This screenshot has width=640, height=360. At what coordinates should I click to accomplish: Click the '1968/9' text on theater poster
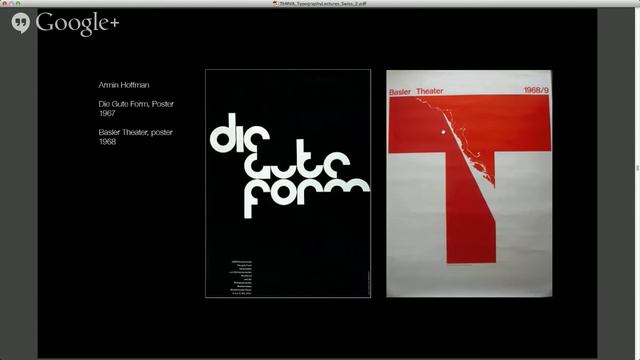tap(536, 90)
